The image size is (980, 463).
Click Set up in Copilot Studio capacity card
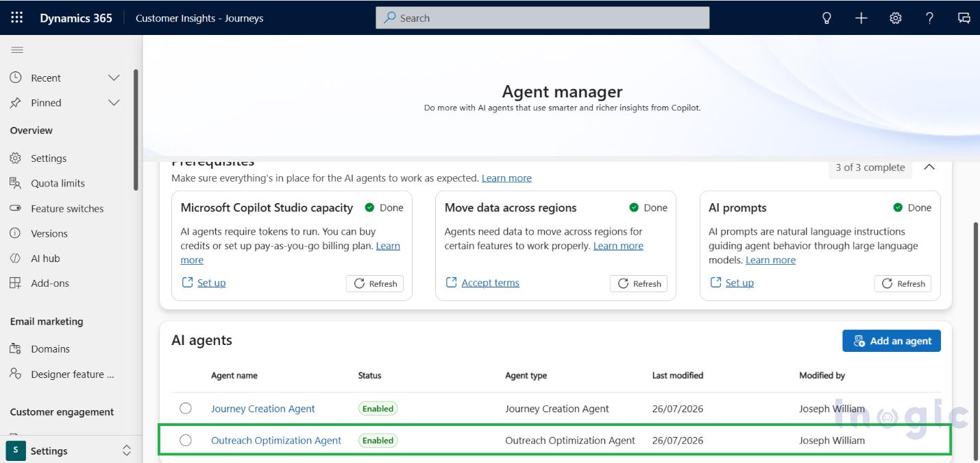click(x=212, y=283)
